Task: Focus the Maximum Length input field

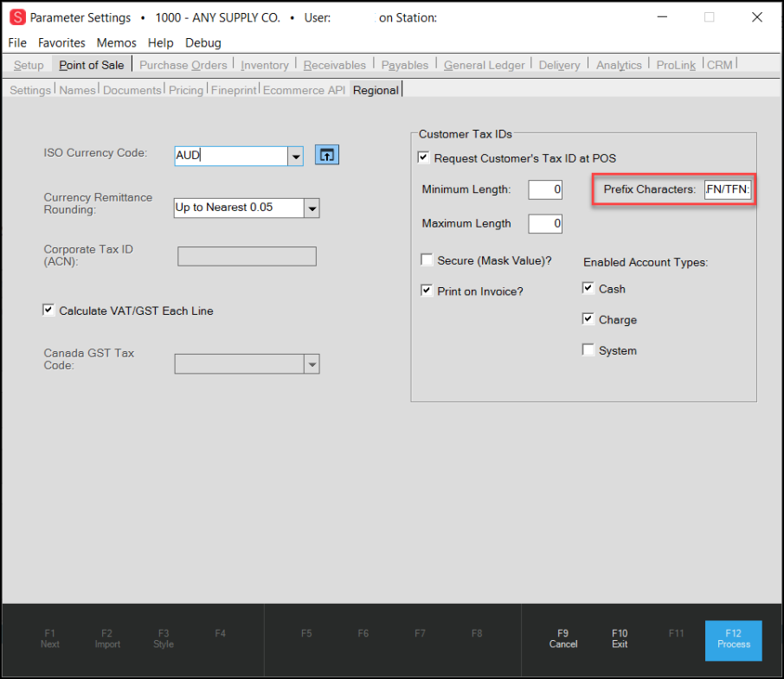Action: point(545,223)
